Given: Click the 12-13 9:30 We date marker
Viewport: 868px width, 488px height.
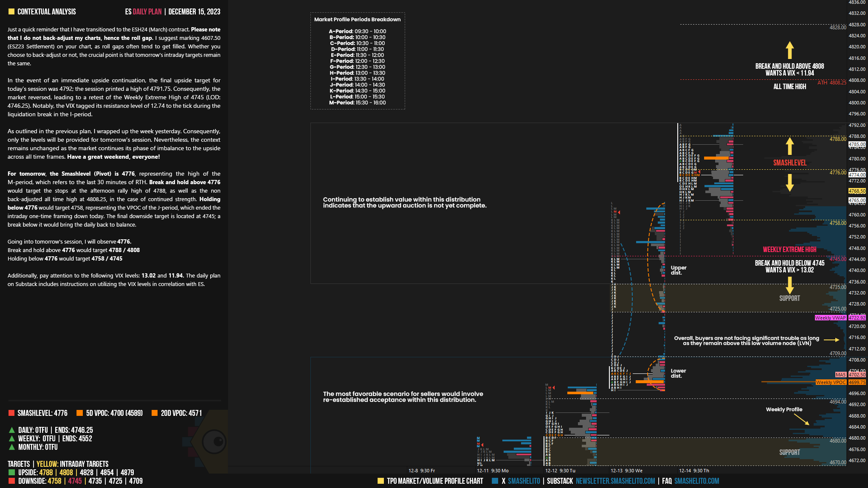Looking at the screenshot, I should pyautogui.click(x=626, y=471).
